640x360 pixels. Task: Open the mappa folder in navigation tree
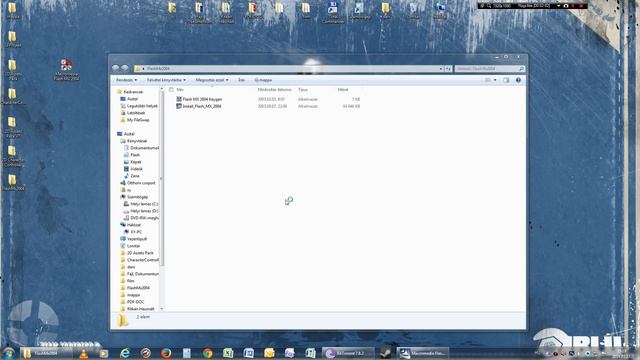tap(130, 295)
